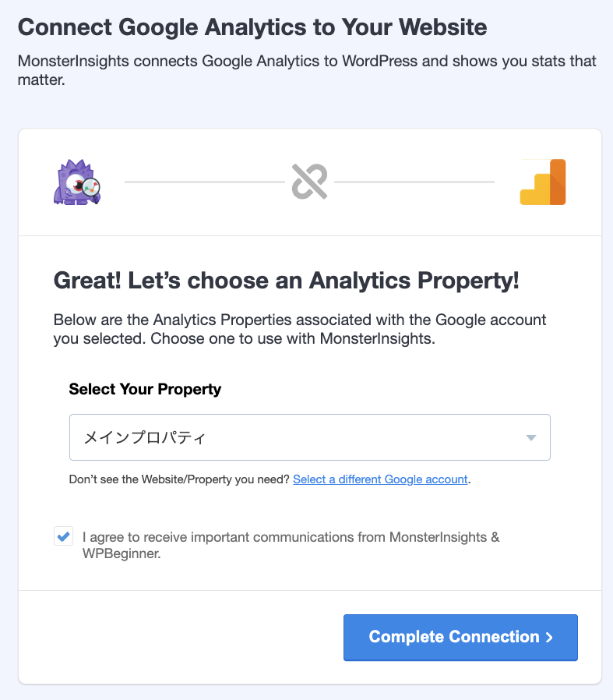The image size is (613, 700).
Task: Click the magnifying glass held by the mascot
Action: click(90, 186)
